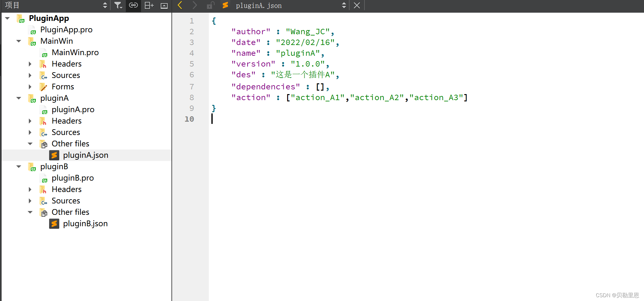Expand Sources under pluginA

point(30,132)
